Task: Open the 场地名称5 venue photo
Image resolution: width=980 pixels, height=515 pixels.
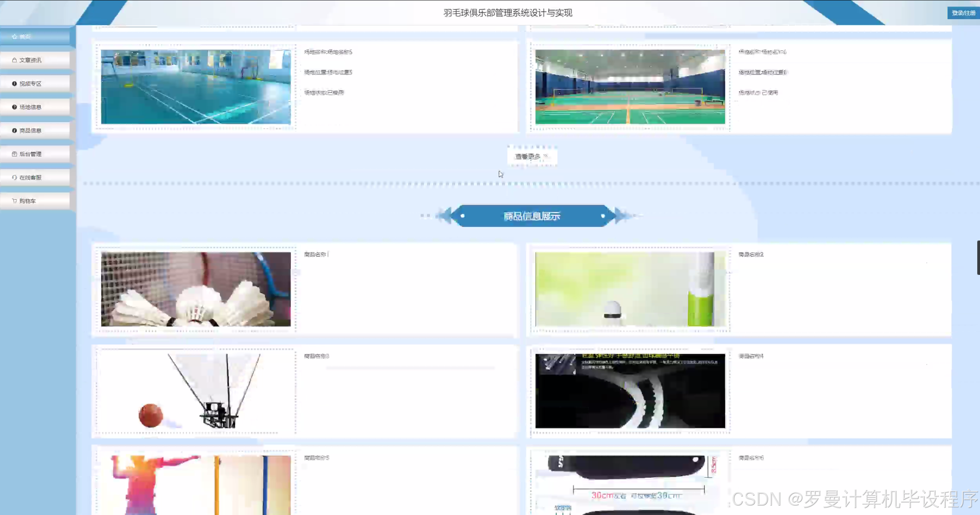Action: [196, 87]
